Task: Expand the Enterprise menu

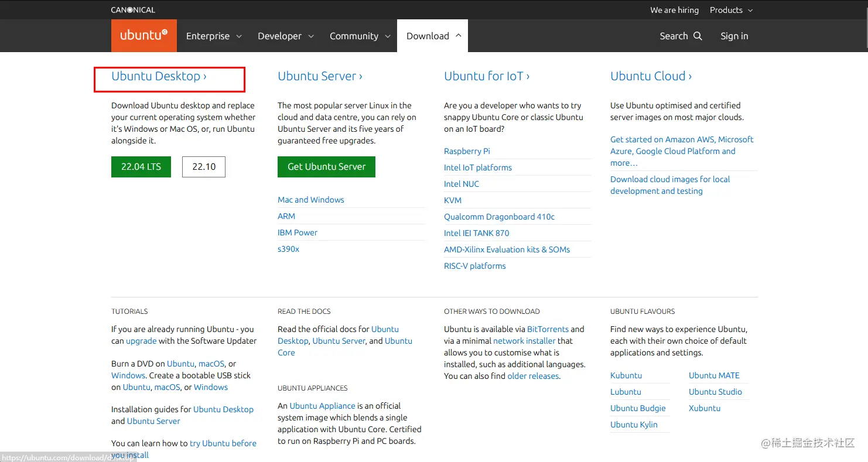Action: click(x=214, y=36)
